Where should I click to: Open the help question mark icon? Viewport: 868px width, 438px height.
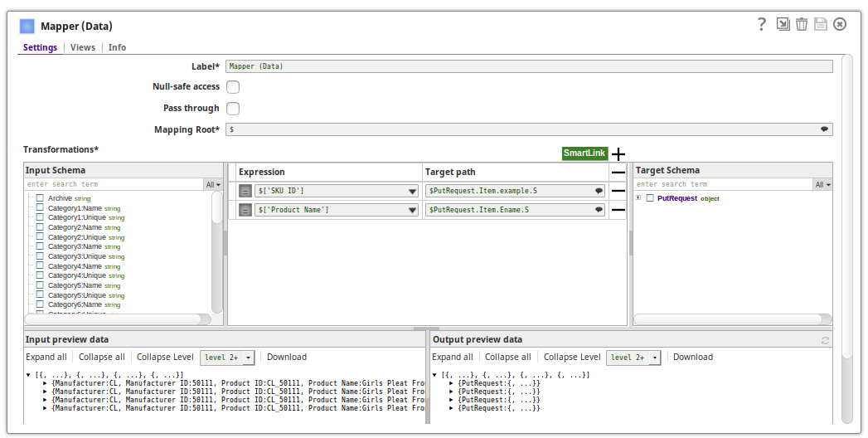pos(762,24)
